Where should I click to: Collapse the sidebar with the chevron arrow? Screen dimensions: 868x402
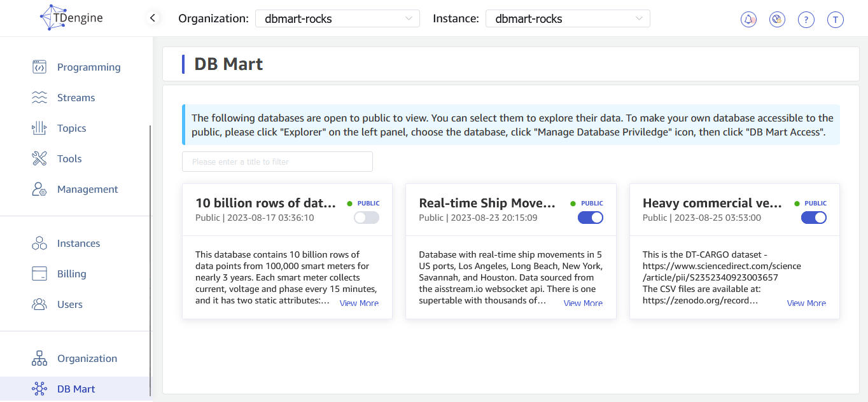(x=152, y=18)
